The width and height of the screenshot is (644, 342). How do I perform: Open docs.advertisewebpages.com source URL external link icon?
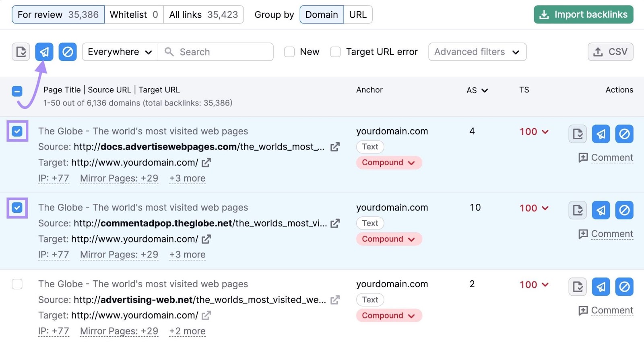[335, 147]
